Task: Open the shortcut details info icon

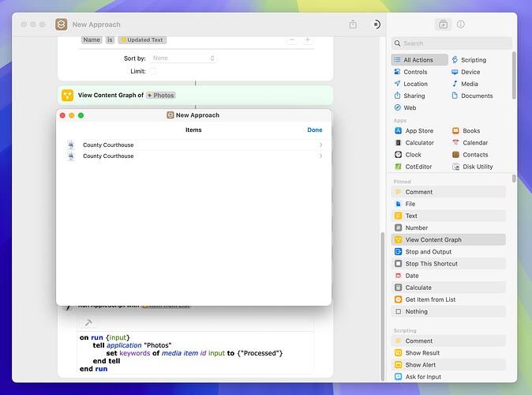Action: (x=460, y=24)
